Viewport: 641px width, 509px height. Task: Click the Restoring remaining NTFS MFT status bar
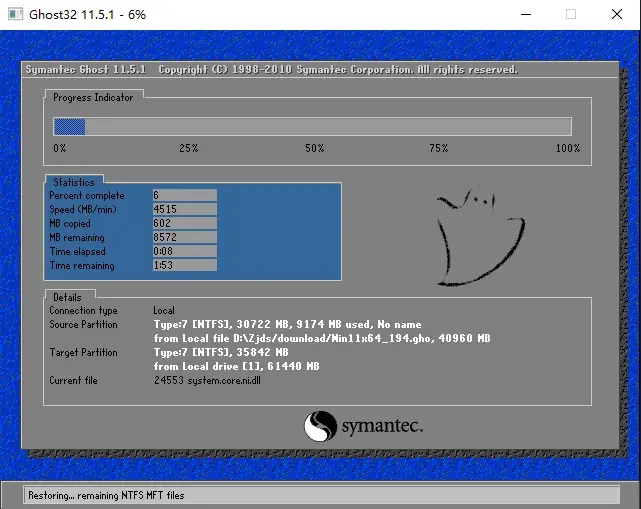click(x=322, y=495)
